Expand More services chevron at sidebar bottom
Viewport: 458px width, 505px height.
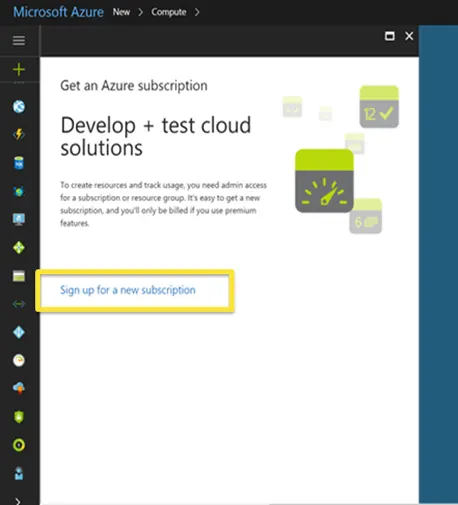[18, 501]
